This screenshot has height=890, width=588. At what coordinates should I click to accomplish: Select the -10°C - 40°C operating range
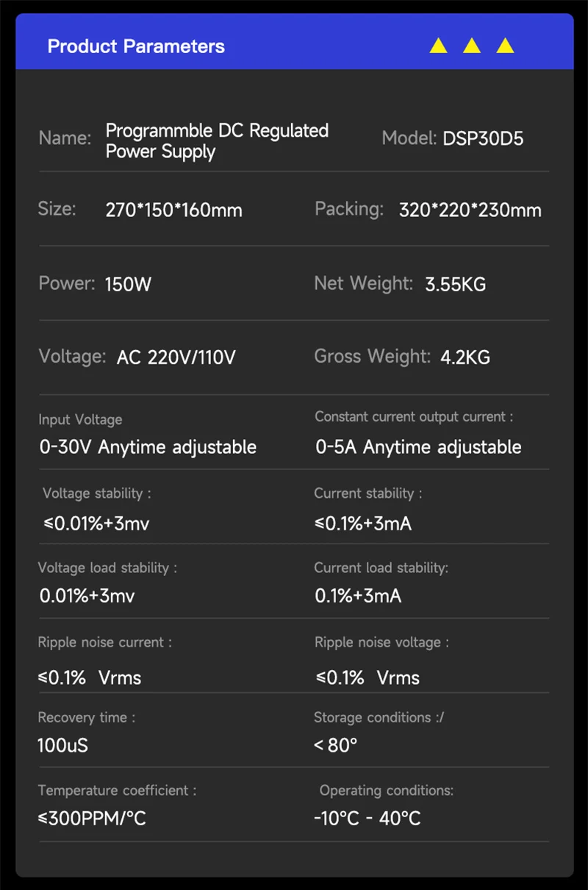pos(367,819)
